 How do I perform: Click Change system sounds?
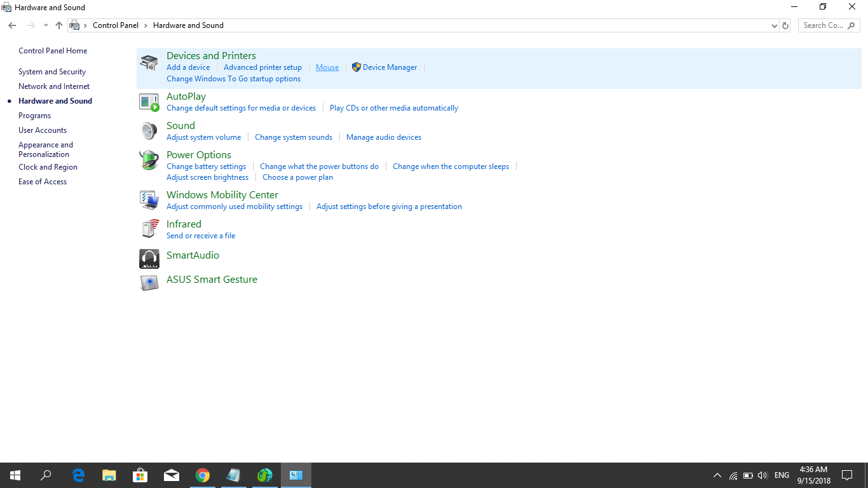(294, 137)
